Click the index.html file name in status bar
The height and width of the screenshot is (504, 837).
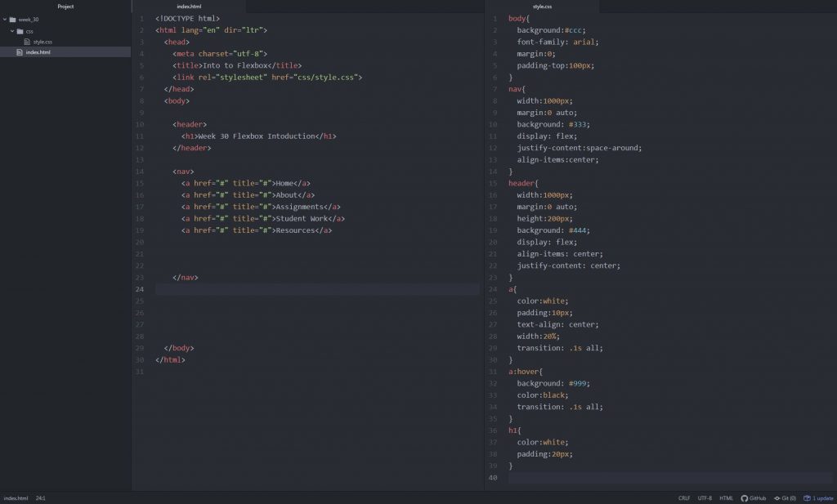(x=16, y=498)
